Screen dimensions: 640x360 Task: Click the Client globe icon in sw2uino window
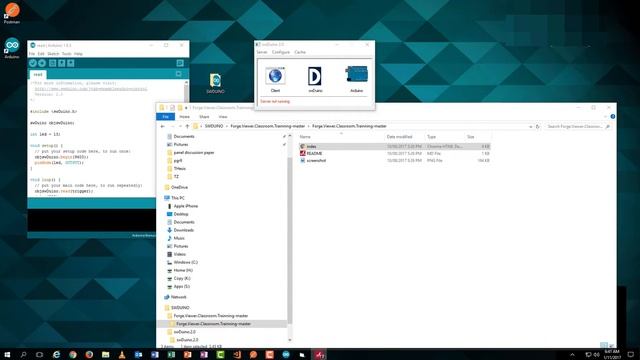coord(275,76)
